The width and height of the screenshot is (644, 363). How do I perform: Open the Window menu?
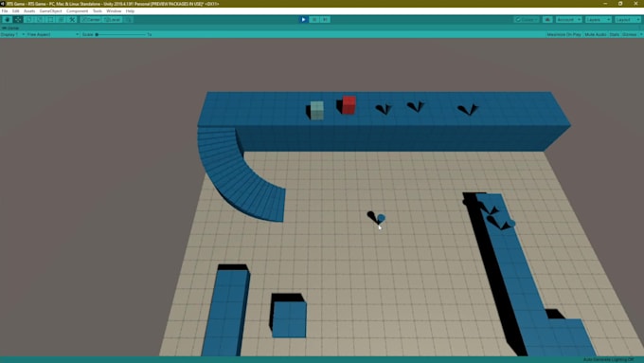tap(114, 11)
